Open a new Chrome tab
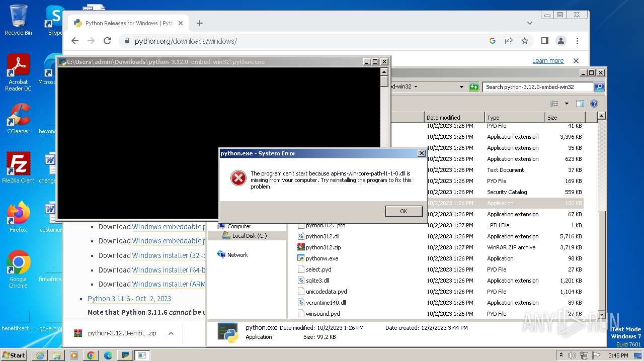This screenshot has width=644, height=362. point(200,23)
